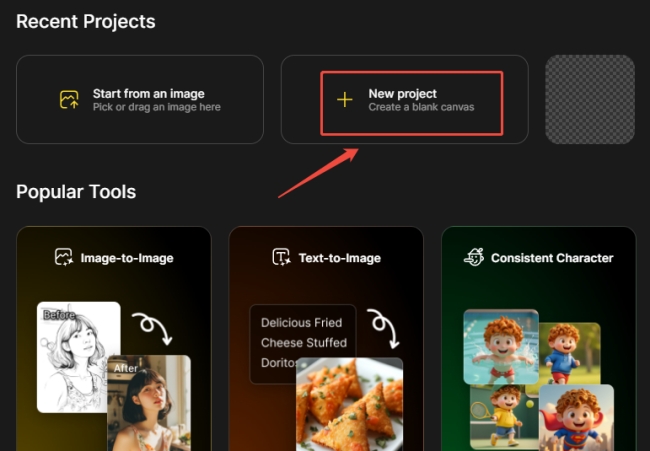Click the yellow plus icon
The image size is (650, 451).
click(x=344, y=100)
